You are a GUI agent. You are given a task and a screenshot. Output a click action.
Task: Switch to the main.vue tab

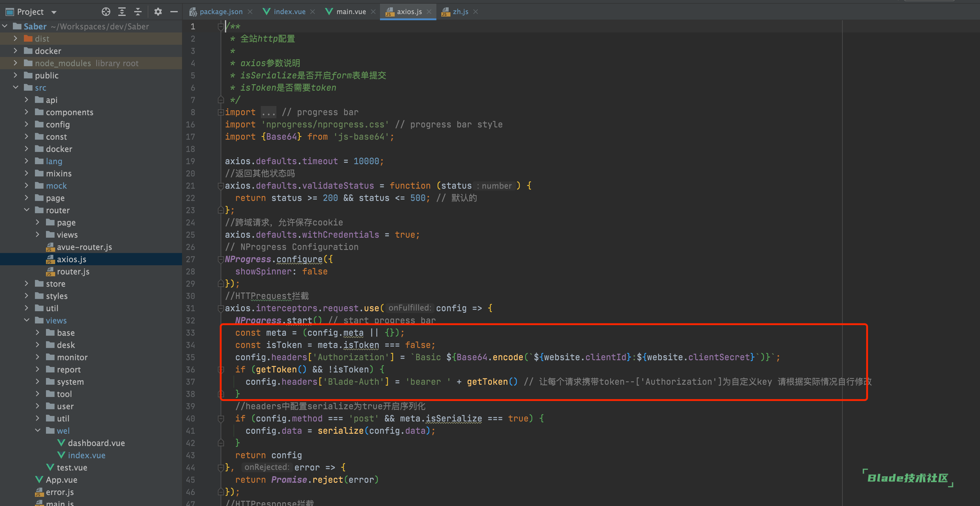[x=351, y=12]
